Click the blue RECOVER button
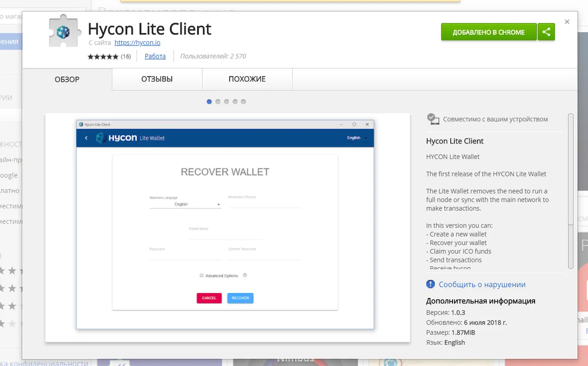Screen dimensions: 588x366 (x=240, y=298)
